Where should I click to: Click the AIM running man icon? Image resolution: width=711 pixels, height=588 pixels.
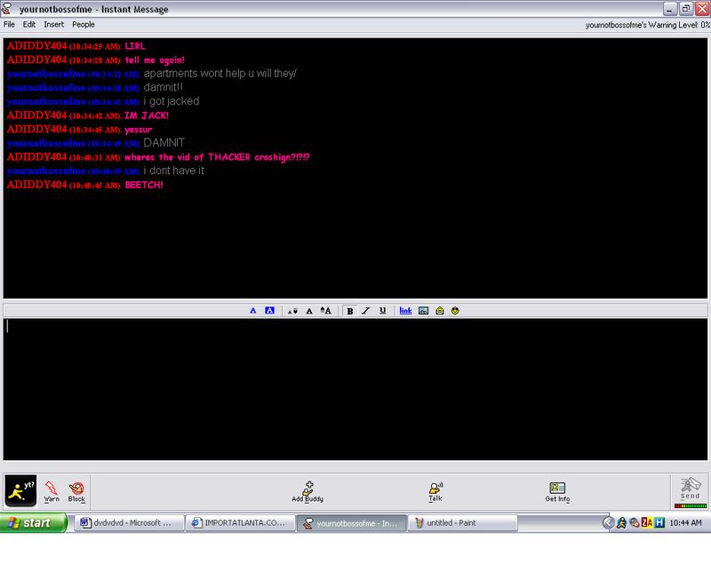pos(20,490)
